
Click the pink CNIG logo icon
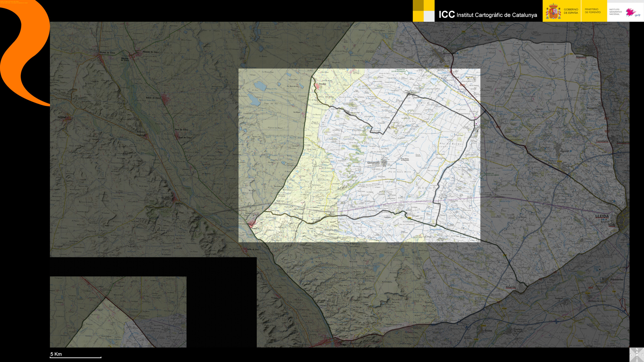click(631, 12)
